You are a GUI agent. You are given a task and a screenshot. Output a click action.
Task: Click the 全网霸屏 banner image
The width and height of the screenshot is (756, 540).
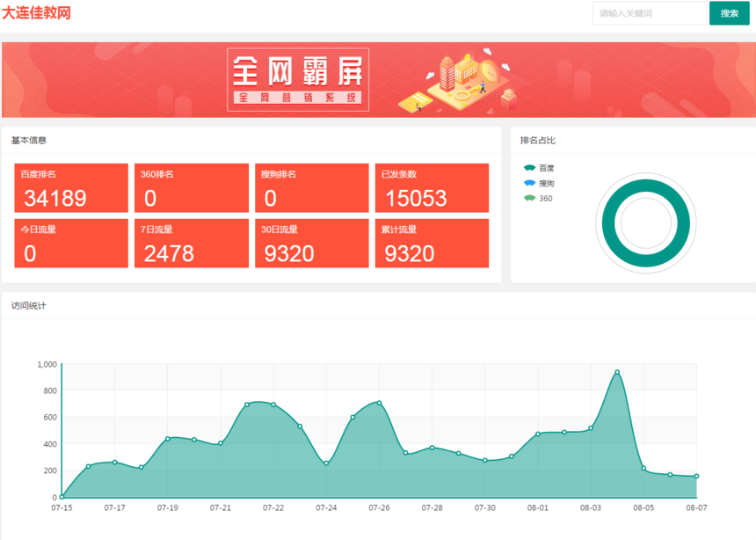point(378,80)
